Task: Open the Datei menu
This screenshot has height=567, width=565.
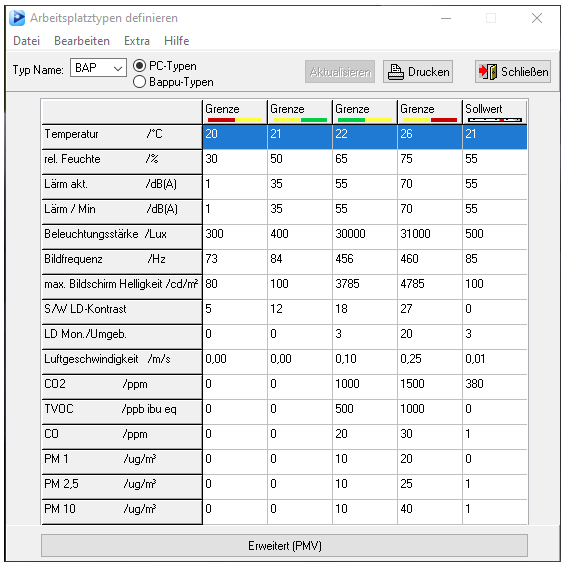Action: 26,41
